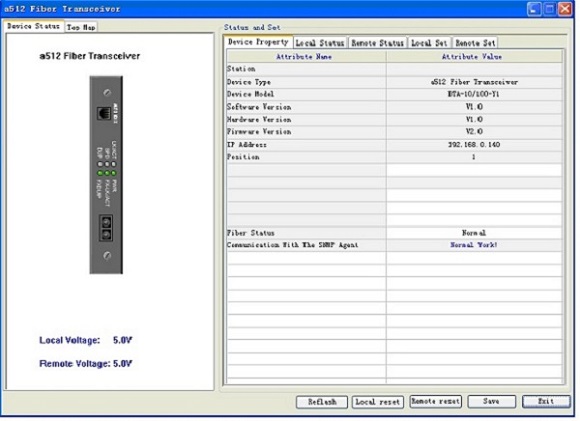
Task: Select the Device Model row label
Action: coord(250,94)
